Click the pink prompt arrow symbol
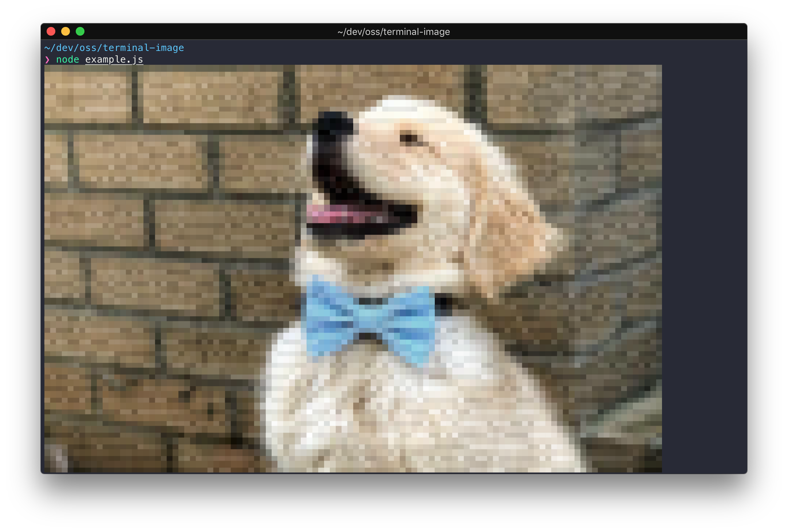The width and height of the screenshot is (788, 532). pos(47,60)
